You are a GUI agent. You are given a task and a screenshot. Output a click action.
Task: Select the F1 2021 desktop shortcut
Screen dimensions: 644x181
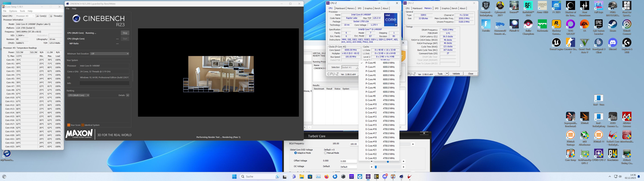[x=556, y=7]
